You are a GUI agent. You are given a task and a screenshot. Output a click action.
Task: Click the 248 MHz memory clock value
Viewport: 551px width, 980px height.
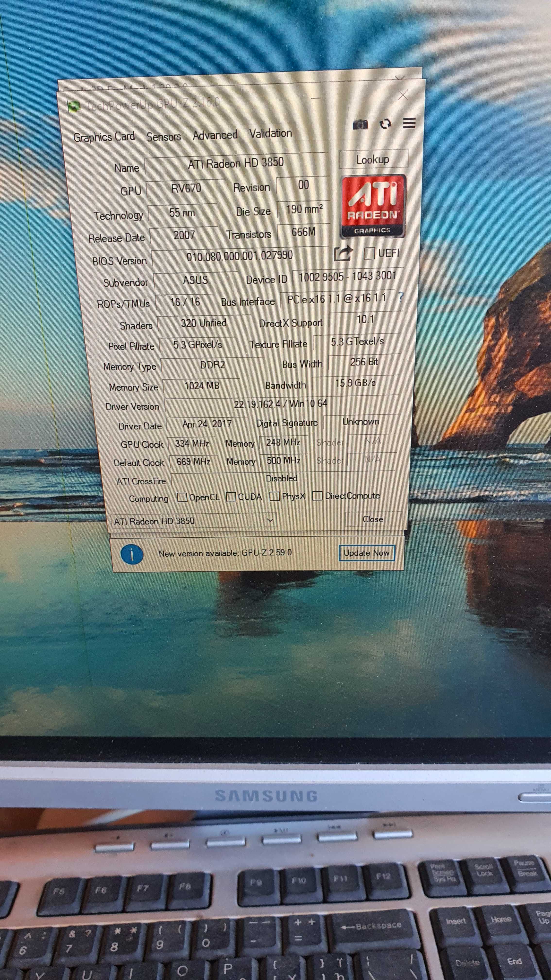point(283,442)
